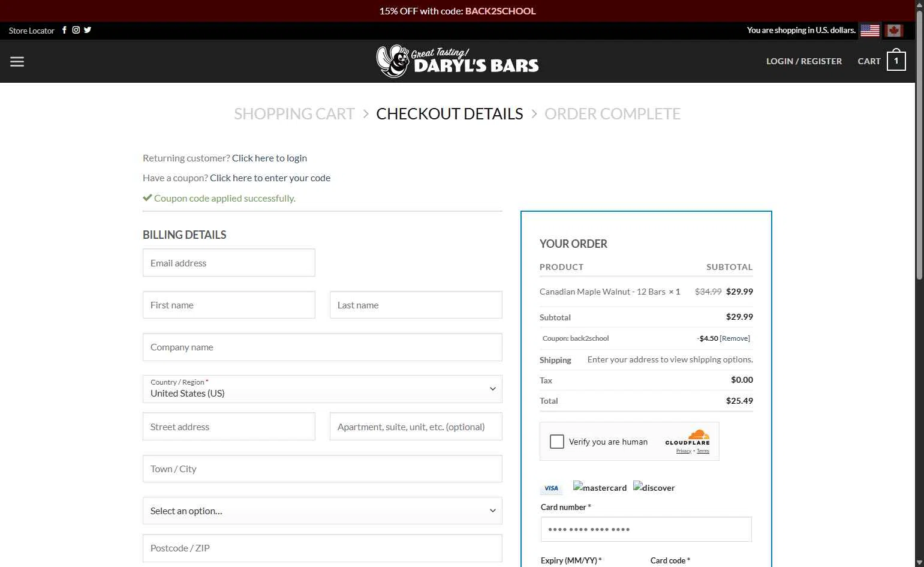Click the $0.00 tax value
Viewport: 924px width, 567px height.
click(x=742, y=380)
